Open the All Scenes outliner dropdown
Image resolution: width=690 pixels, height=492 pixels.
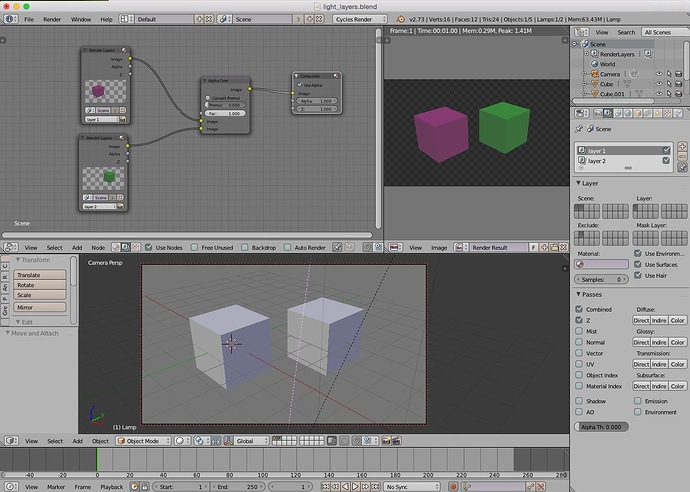pos(664,32)
